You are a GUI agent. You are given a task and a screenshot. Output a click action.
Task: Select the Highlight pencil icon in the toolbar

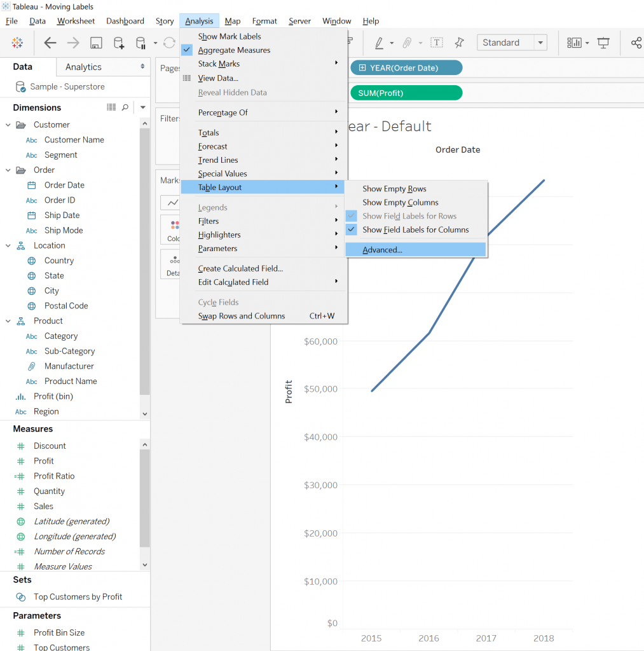380,43
